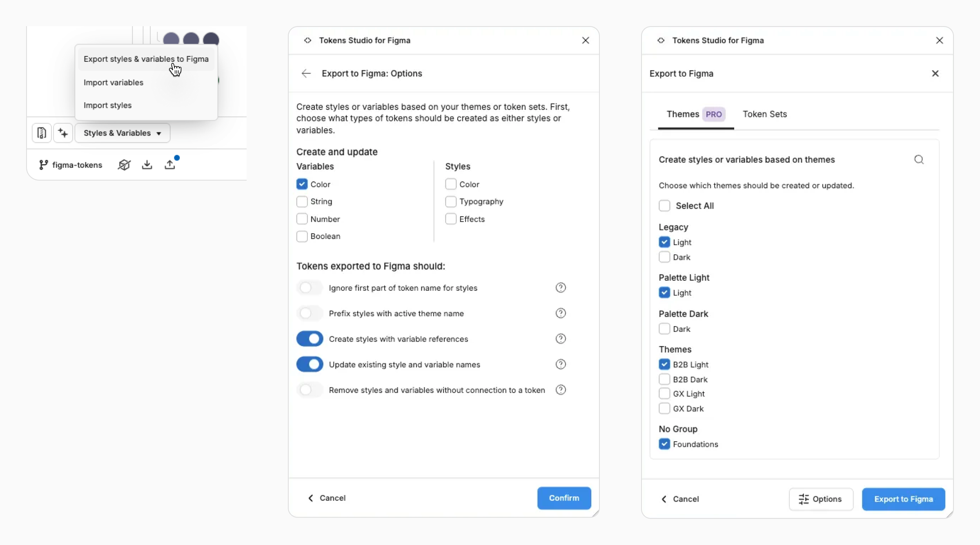This screenshot has width=980, height=545.
Task: Switch to the Token Sets tab
Action: tap(765, 114)
